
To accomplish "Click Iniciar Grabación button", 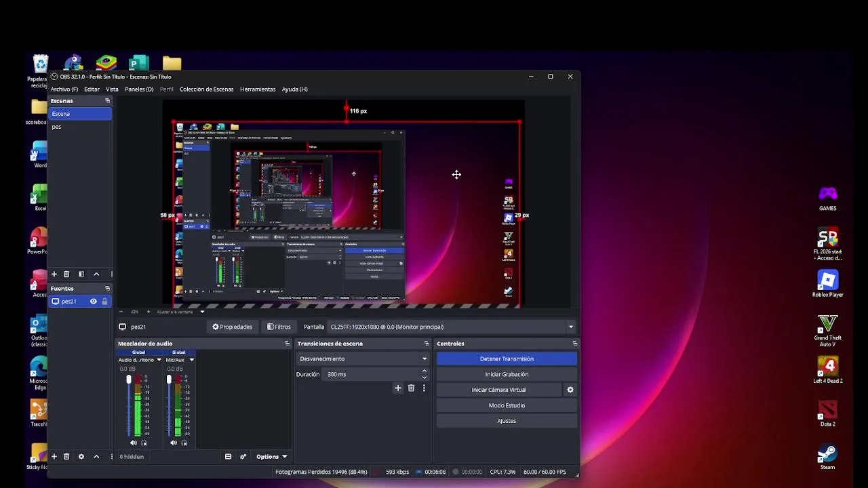I will [x=507, y=374].
